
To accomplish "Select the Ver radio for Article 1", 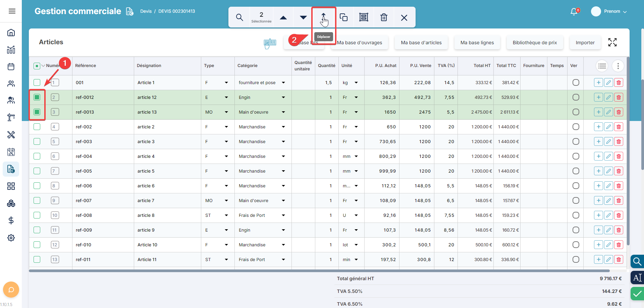I will tap(576, 82).
